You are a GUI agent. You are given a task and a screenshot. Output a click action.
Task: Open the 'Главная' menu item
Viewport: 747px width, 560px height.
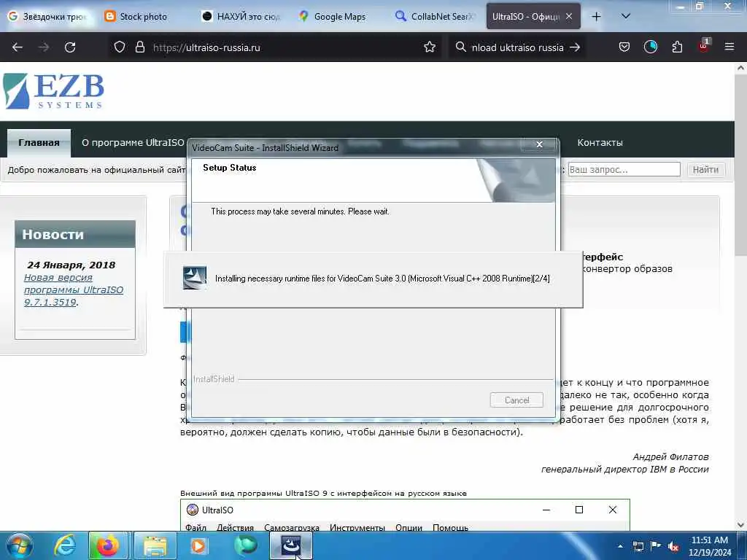(x=39, y=143)
